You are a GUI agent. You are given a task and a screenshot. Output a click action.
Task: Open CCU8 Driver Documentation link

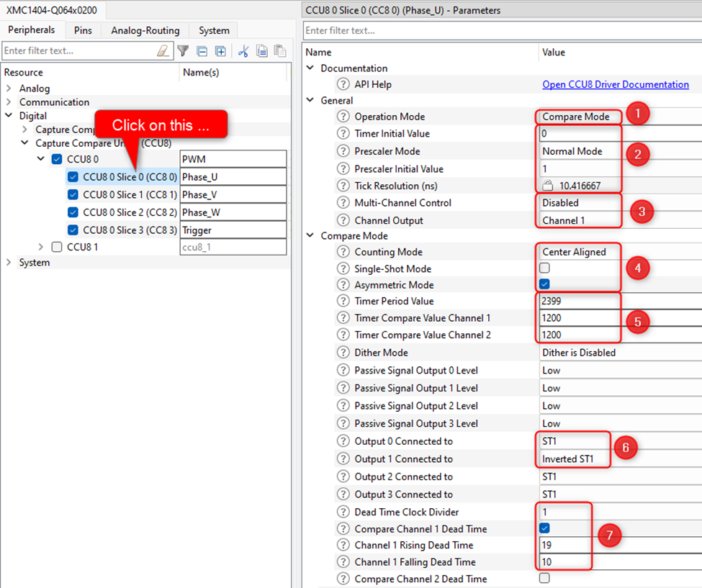tap(616, 84)
